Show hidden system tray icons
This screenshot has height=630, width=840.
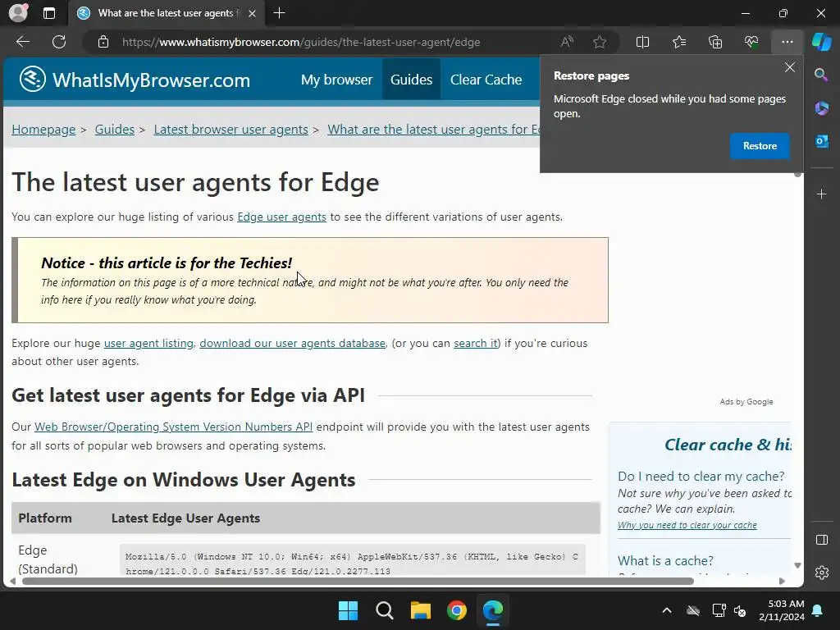[666, 610]
